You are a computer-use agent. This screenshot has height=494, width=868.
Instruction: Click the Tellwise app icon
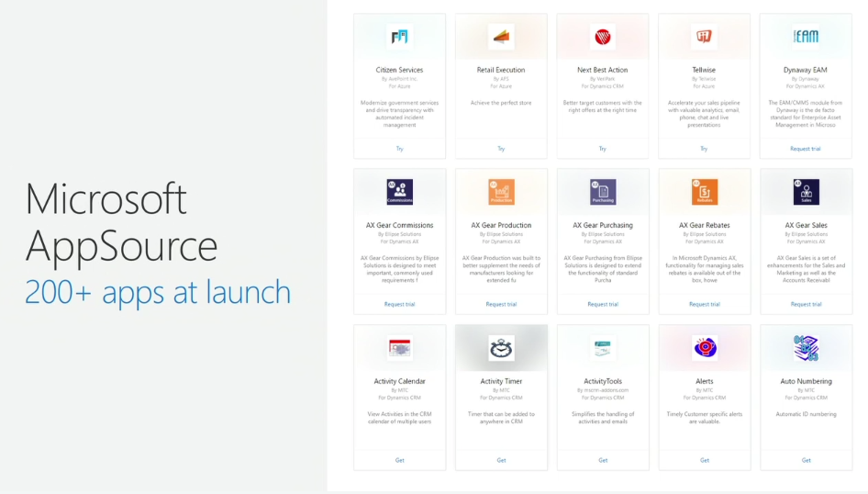[704, 37]
